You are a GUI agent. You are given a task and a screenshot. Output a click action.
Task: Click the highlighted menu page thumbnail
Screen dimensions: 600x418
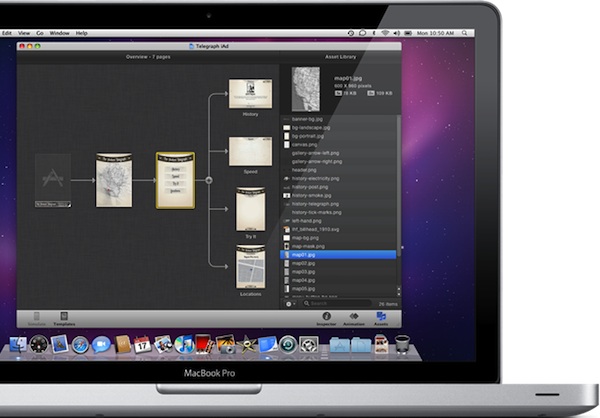pos(175,180)
